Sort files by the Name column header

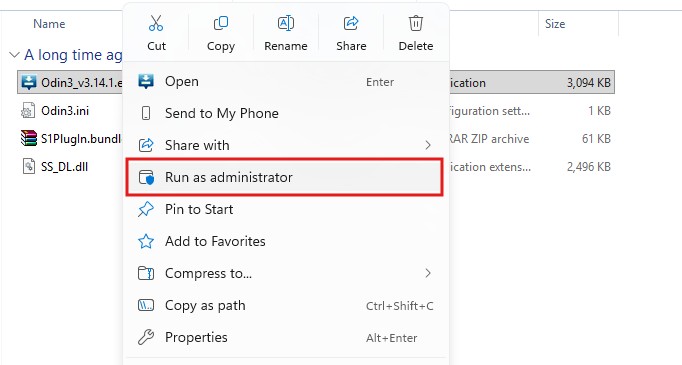pyautogui.click(x=49, y=24)
